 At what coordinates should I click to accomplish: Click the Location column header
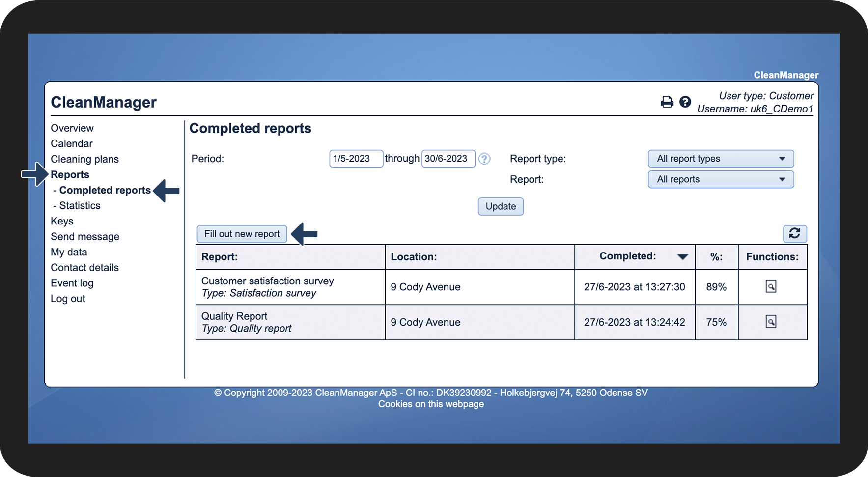click(x=414, y=257)
